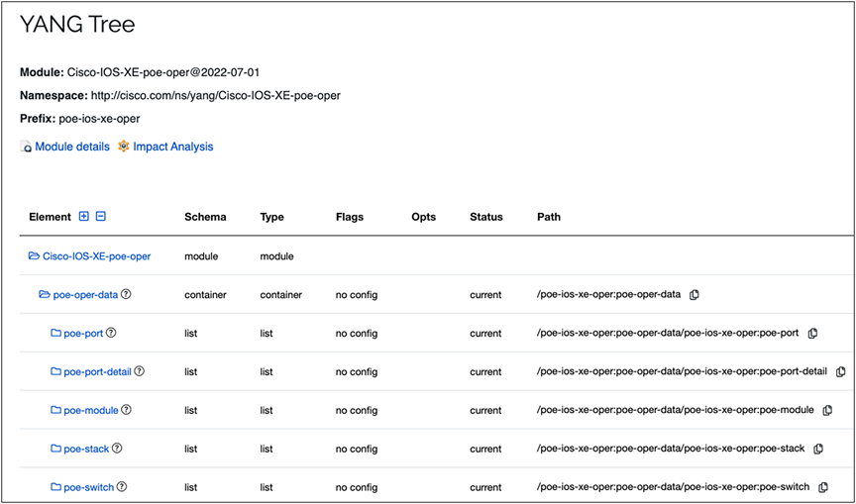Select the poe-stack tree link
The image size is (856, 504).
87,449
